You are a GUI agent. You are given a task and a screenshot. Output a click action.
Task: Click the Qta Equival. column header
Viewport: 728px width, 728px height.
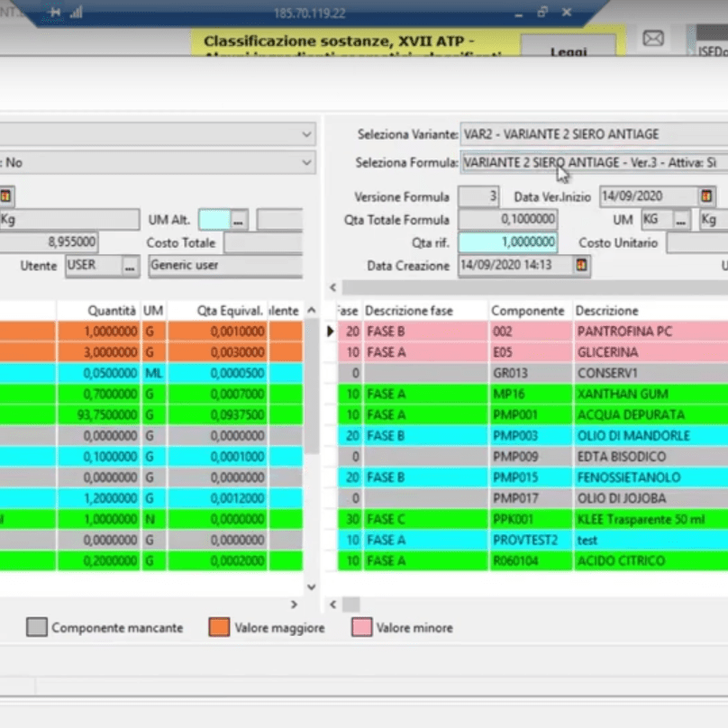click(x=217, y=311)
